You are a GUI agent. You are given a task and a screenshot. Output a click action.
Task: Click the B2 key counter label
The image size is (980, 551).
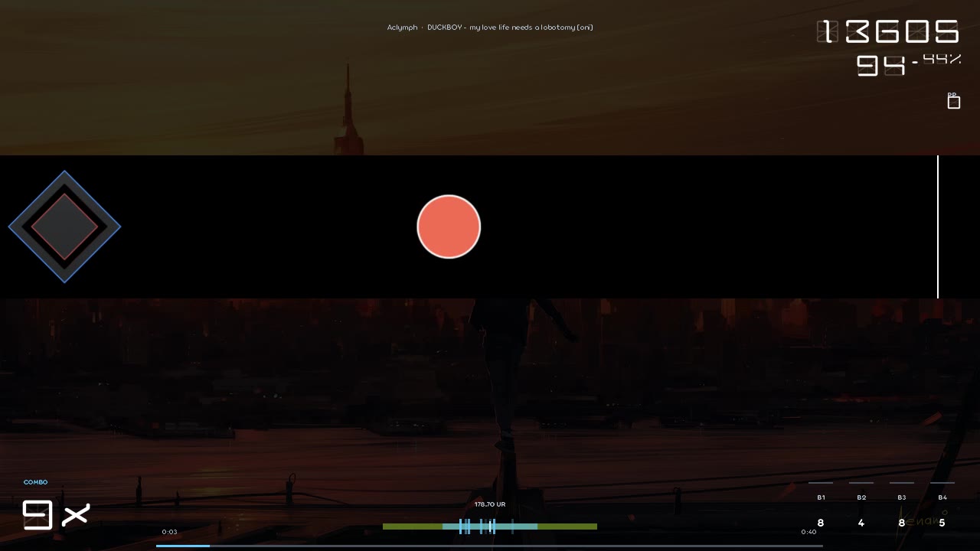click(x=861, y=497)
